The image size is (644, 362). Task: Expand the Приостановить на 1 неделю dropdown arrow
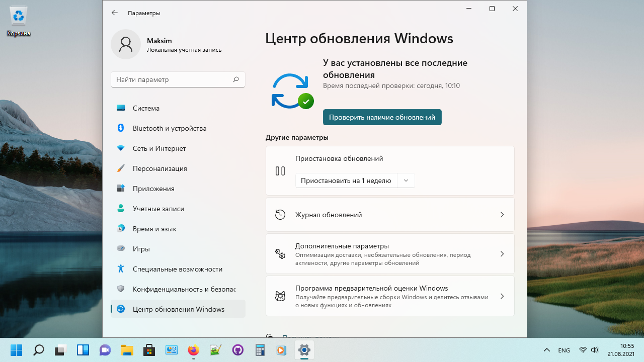406,180
